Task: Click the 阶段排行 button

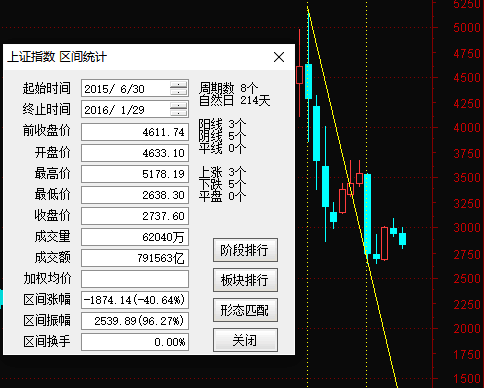Action: coord(245,250)
